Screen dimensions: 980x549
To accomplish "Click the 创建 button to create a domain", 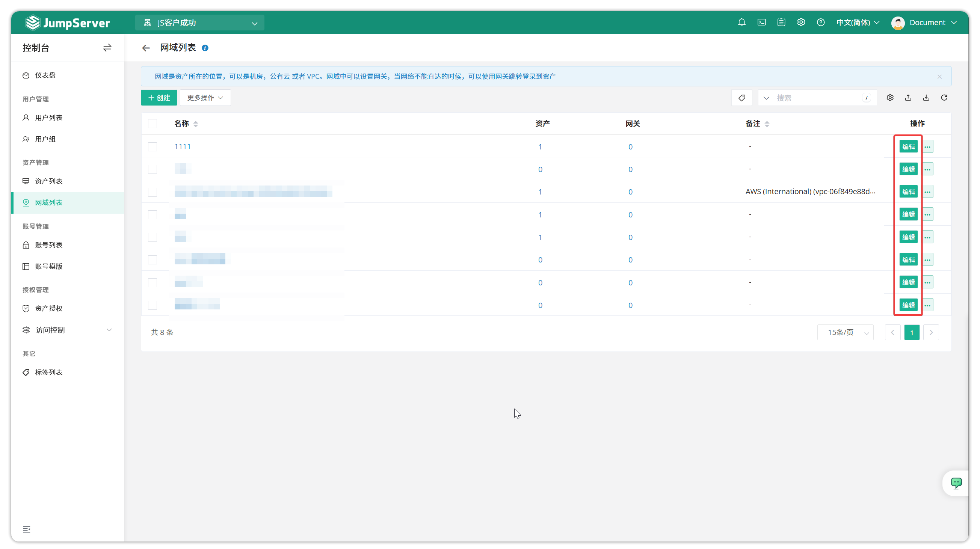I will [x=159, y=97].
